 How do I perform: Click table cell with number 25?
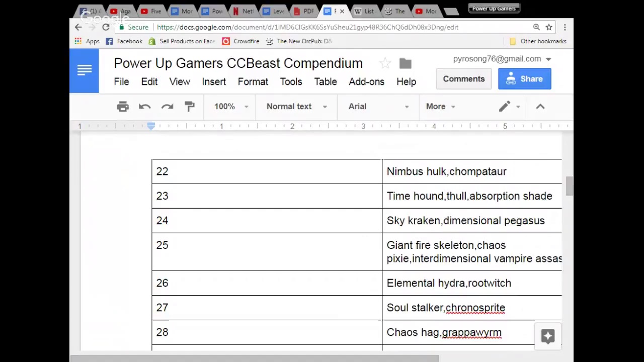tap(267, 252)
